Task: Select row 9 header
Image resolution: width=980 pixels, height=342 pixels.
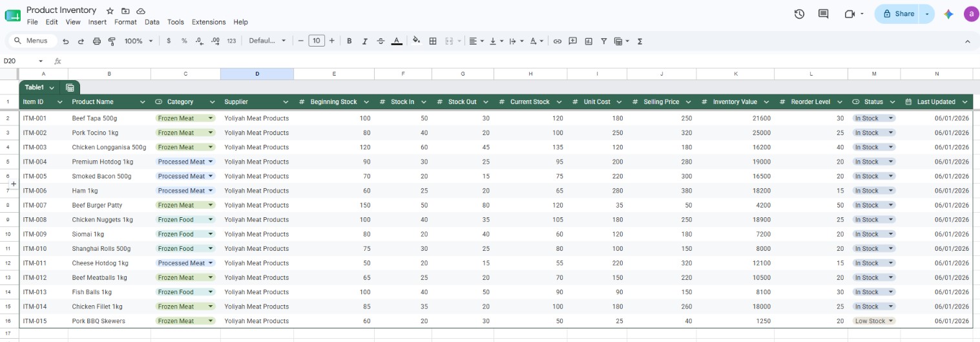Action: pyautogui.click(x=8, y=220)
